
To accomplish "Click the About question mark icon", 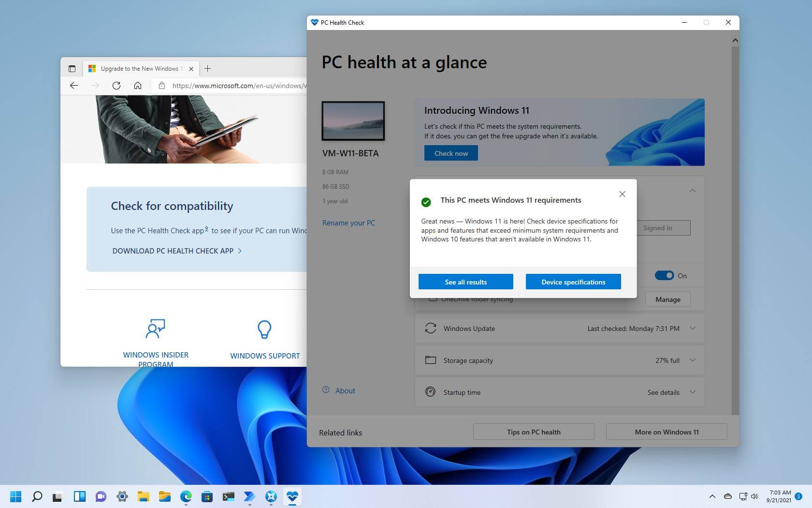I will (326, 390).
